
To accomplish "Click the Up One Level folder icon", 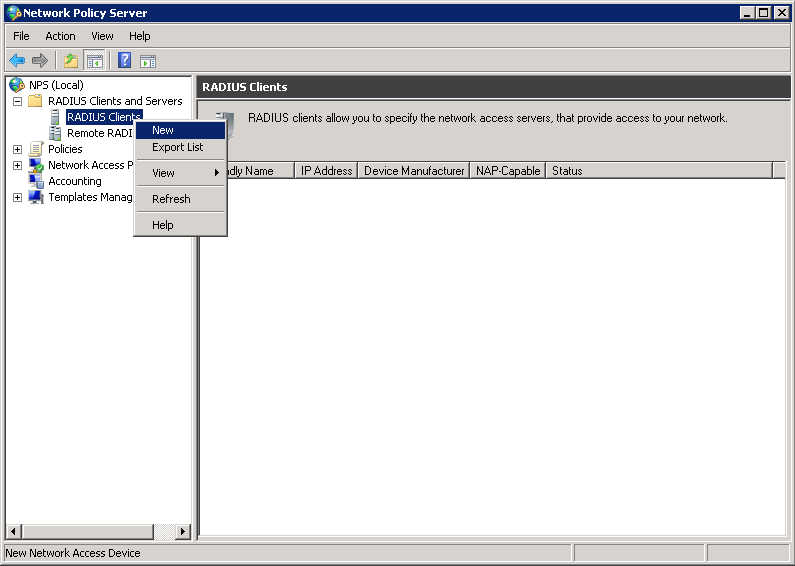I will [71, 61].
